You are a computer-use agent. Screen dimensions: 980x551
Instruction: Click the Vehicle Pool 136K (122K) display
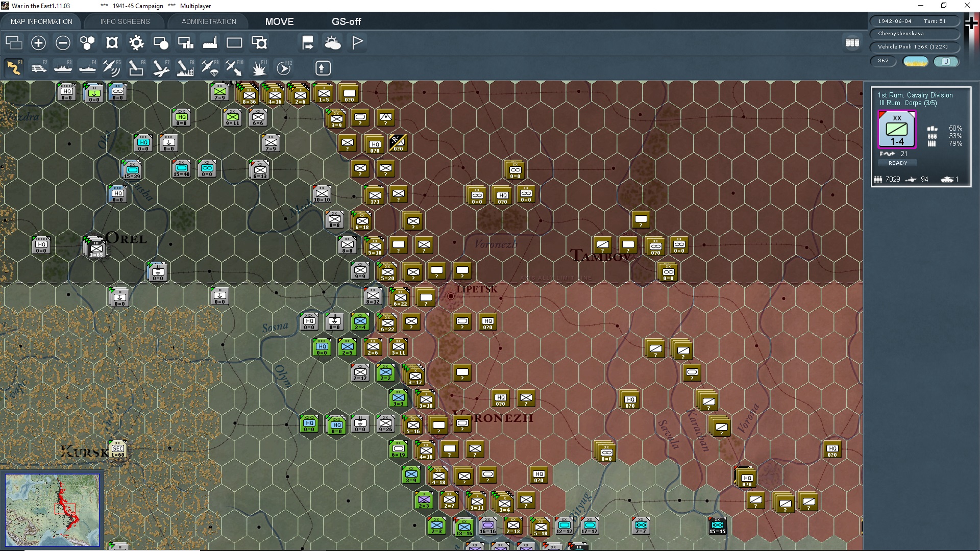pos(914,47)
